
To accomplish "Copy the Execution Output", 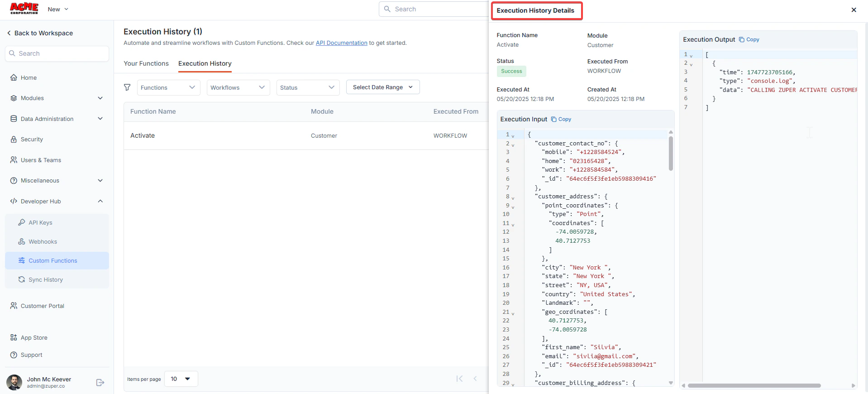I will [x=749, y=39].
